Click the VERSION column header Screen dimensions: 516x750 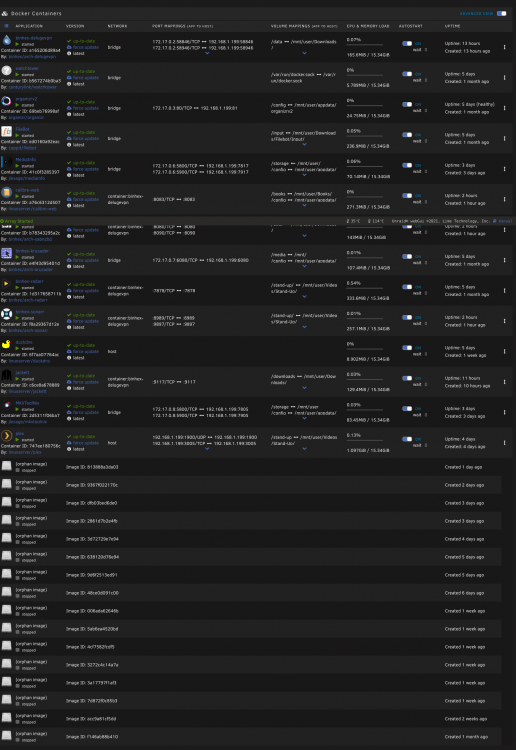[x=75, y=26]
